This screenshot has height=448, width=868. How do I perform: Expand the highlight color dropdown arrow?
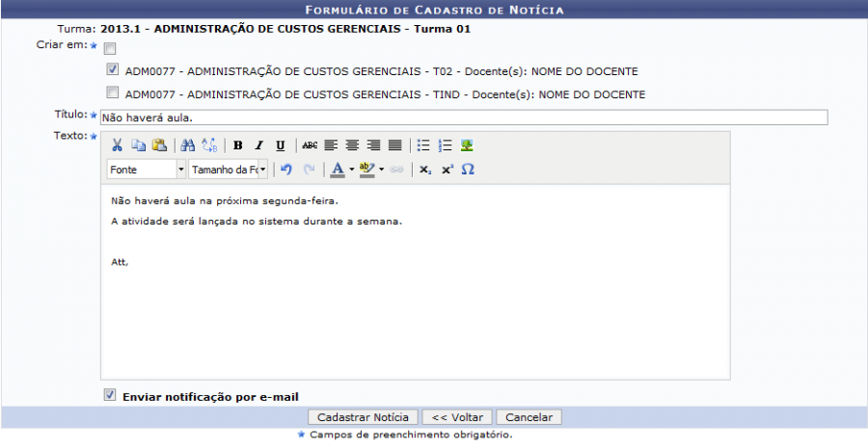(x=382, y=170)
